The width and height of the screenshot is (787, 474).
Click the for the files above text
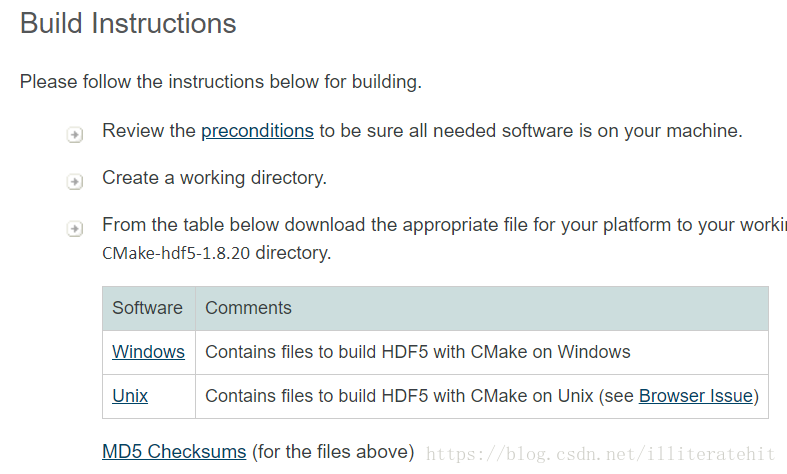click(333, 452)
